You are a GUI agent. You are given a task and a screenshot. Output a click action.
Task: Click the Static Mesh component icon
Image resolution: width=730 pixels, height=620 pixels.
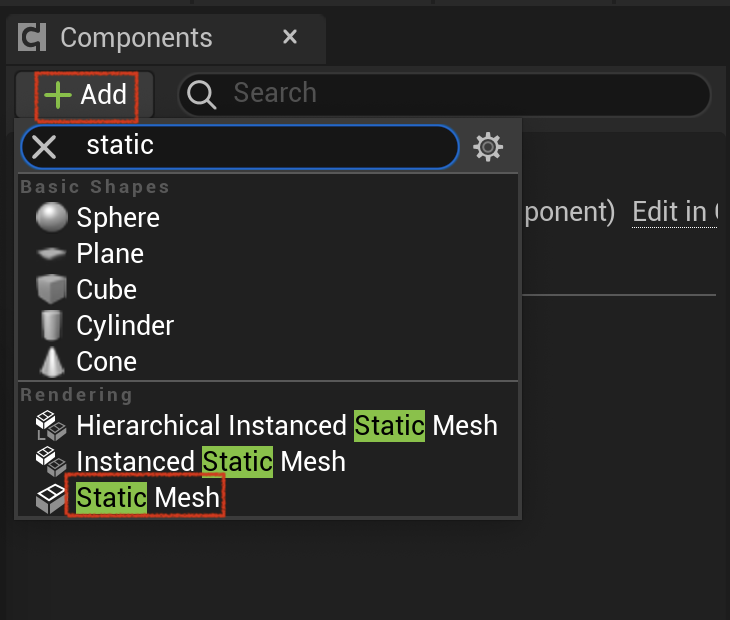point(51,498)
